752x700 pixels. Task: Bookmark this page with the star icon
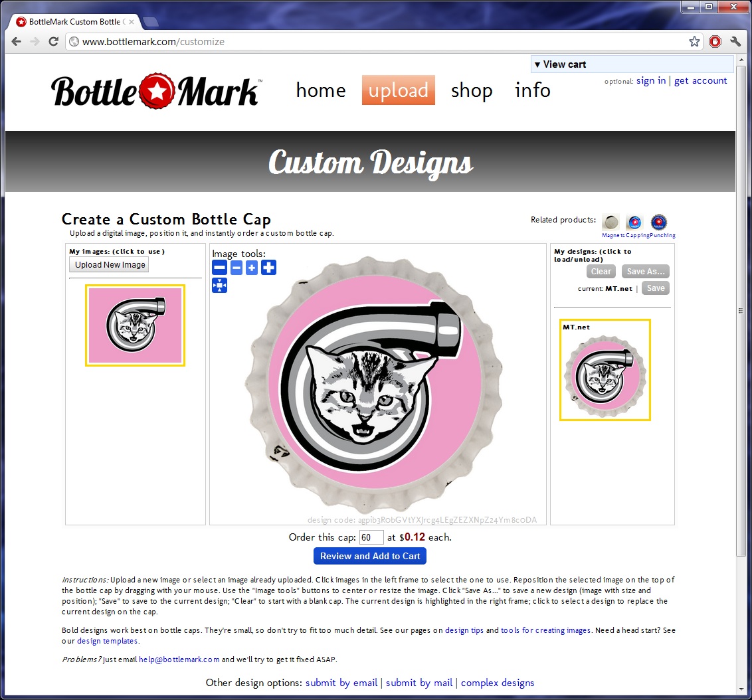tap(694, 42)
